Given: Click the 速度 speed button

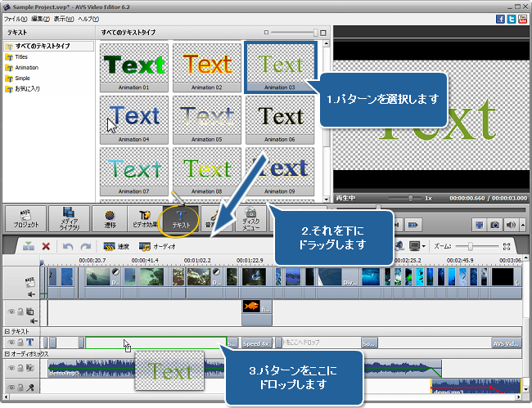Looking at the screenshot, I should 115,246.
